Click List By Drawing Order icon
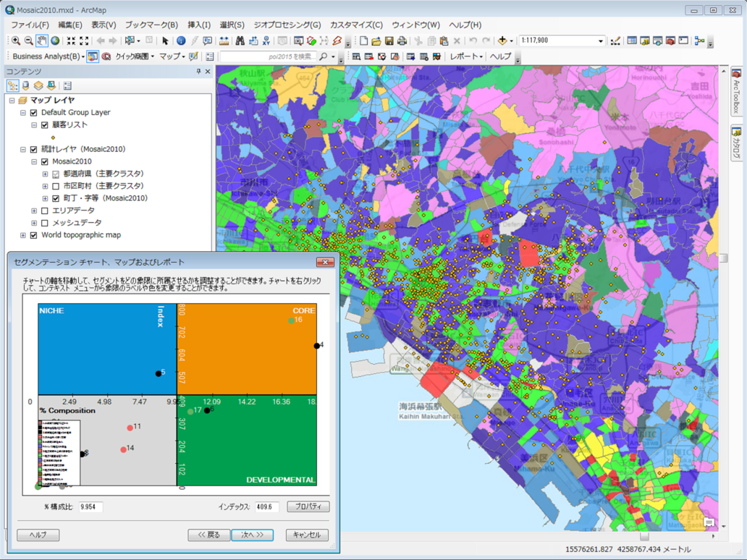 (x=13, y=85)
